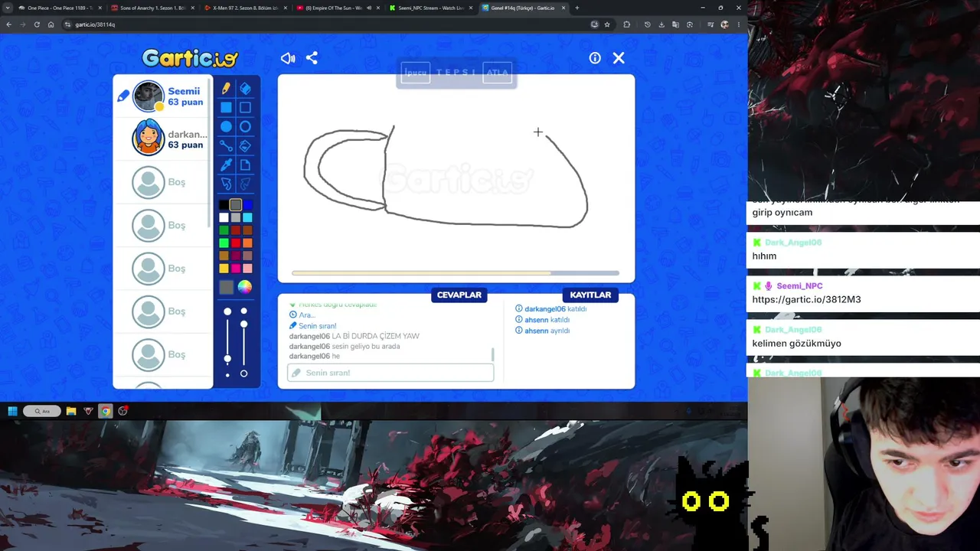
Task: Exit the Gartic room with X
Action: click(x=619, y=58)
